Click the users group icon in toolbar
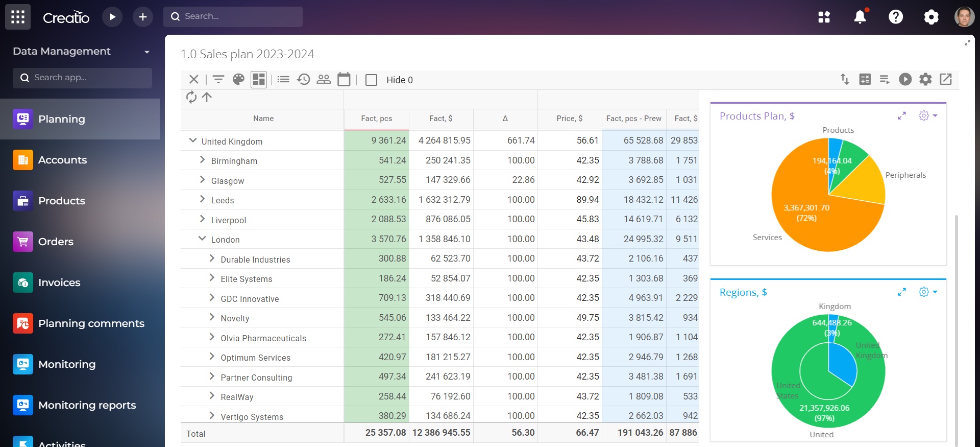 point(324,79)
